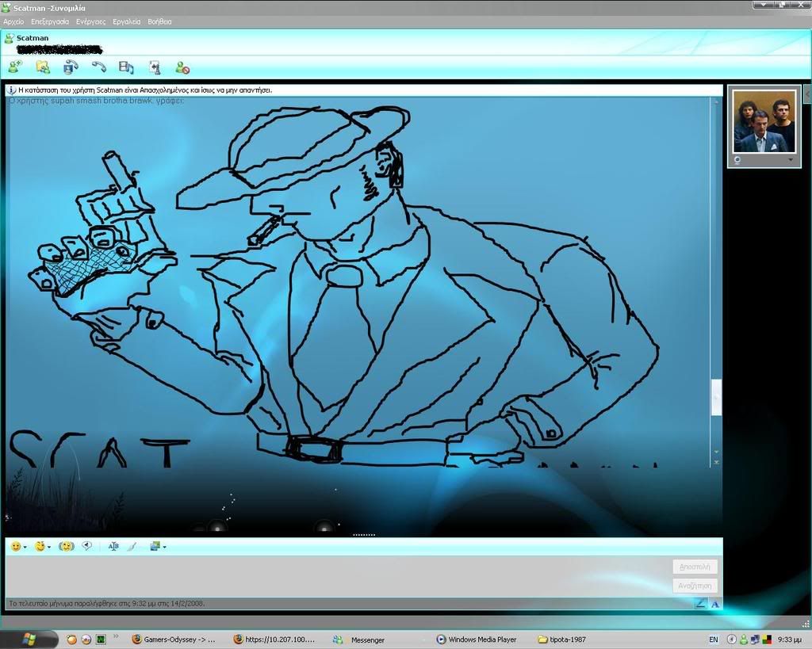Click the invite contact icon
The width and height of the screenshot is (812, 649).
(15, 67)
